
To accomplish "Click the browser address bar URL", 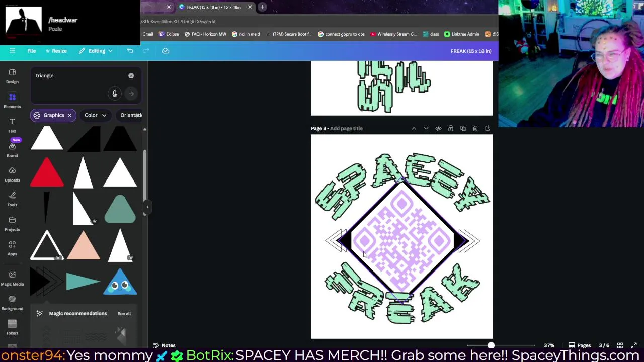I will tap(179, 21).
